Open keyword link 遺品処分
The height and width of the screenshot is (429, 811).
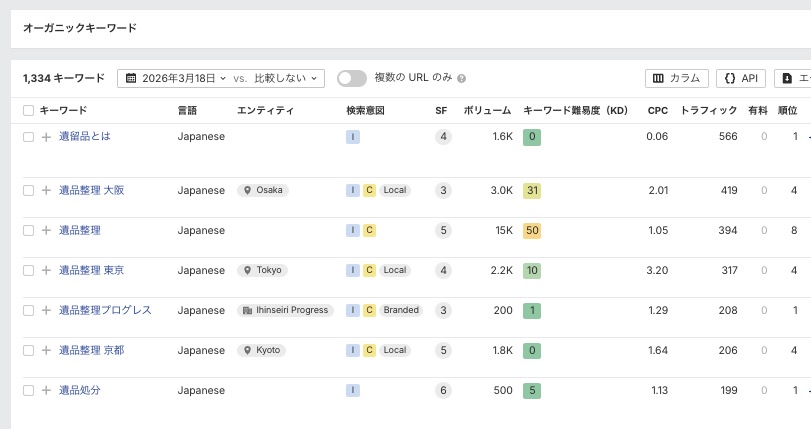80,390
